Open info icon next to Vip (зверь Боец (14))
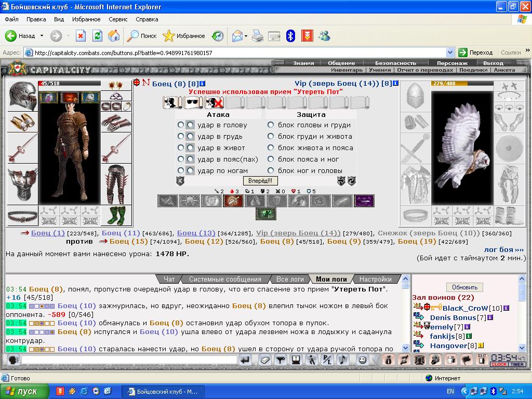This screenshot has width=532, height=399. click(x=395, y=84)
